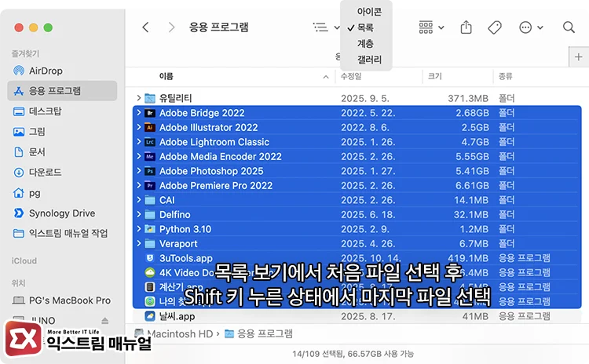This screenshot has height=364, width=589.
Task: Click the 4K Video Downloader app icon
Action: (x=150, y=273)
